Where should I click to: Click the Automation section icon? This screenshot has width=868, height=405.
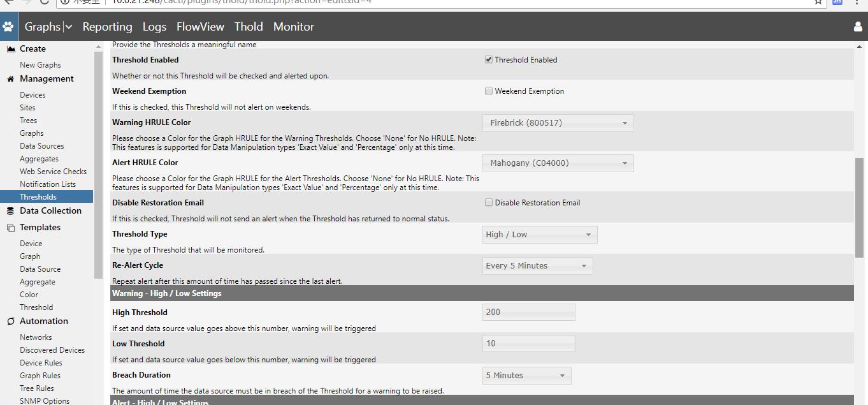click(10, 321)
